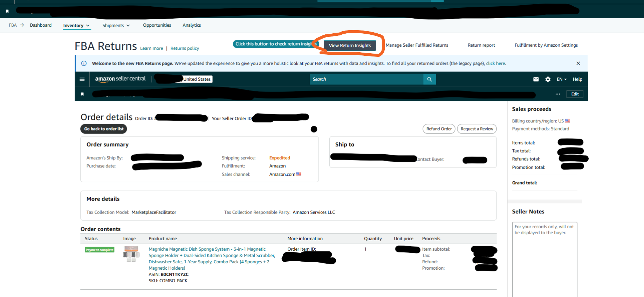Click into the Search input field
Screen dimensions: 644x297
click(x=366, y=79)
